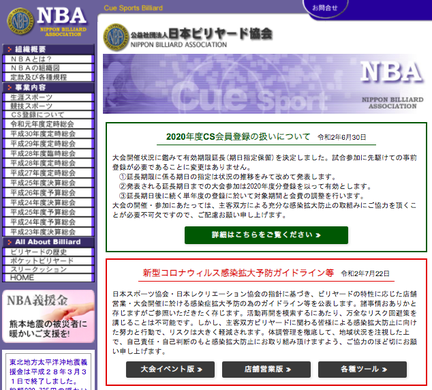Open 平成24年度予算総会 link
The image size is (432, 390).
pos(48,222)
